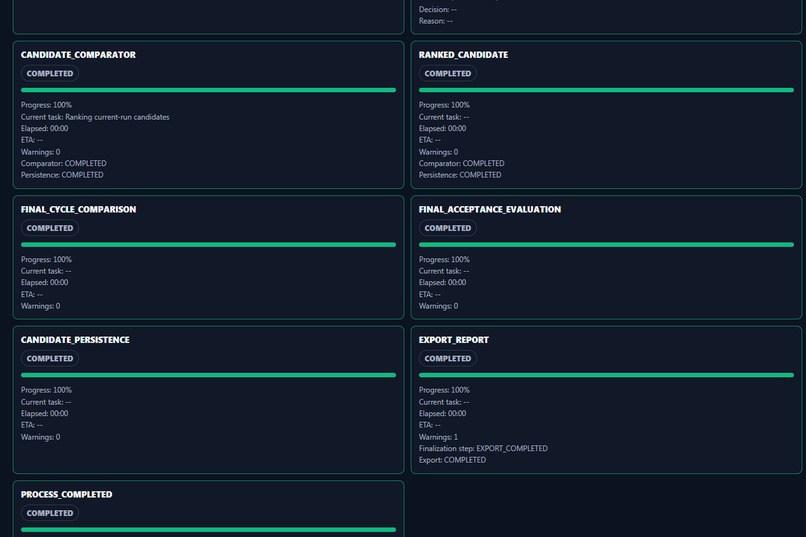The height and width of the screenshot is (537, 806).
Task: Click the CANDIDATE_COMPARATOR card title
Action: coord(78,54)
